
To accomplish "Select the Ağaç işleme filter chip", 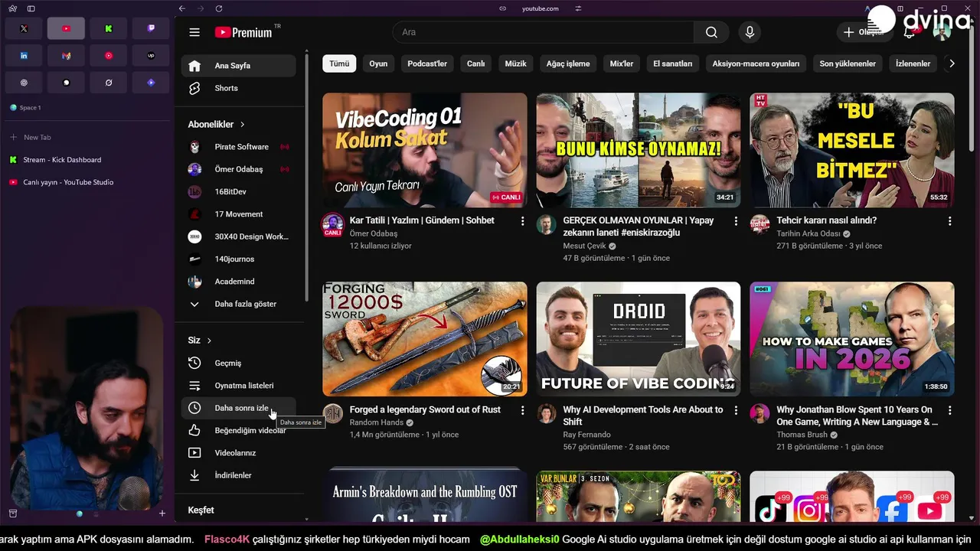I will click(568, 64).
